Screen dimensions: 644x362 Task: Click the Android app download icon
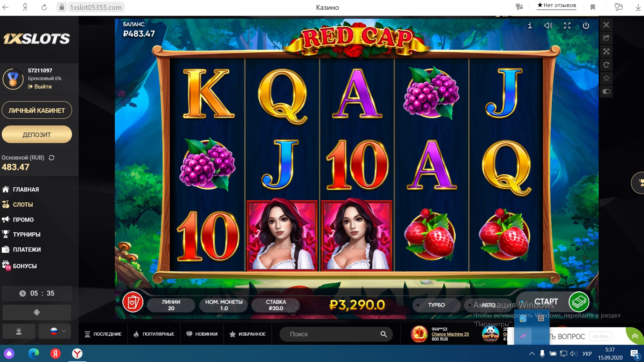(x=37, y=312)
